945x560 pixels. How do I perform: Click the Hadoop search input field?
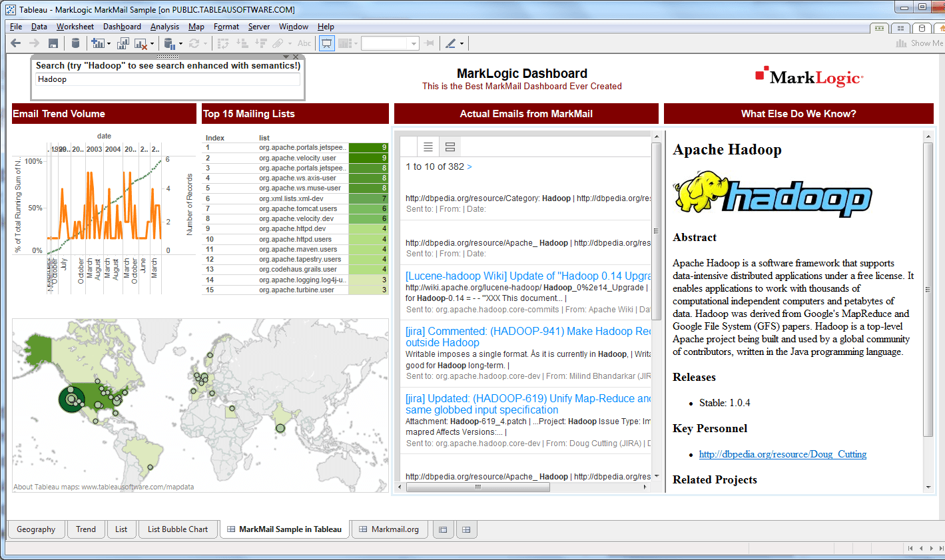click(x=168, y=79)
